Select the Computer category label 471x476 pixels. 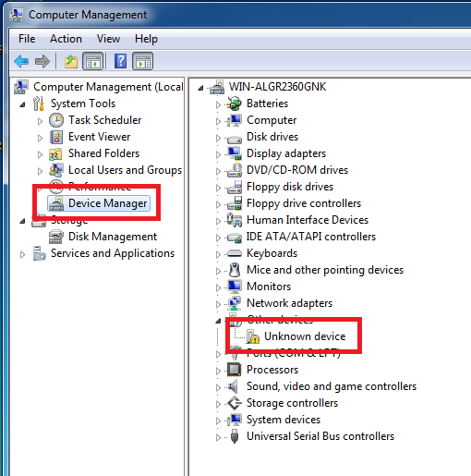coord(272,120)
